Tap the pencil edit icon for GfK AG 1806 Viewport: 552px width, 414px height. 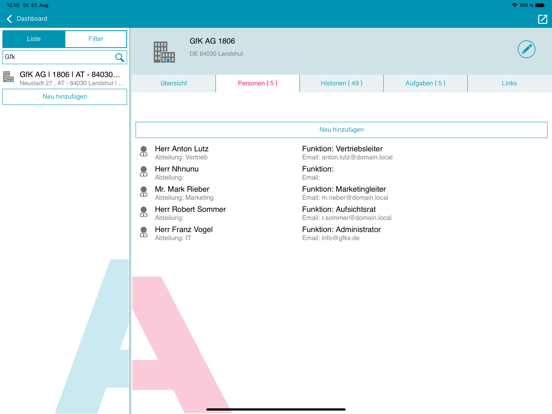[526, 49]
